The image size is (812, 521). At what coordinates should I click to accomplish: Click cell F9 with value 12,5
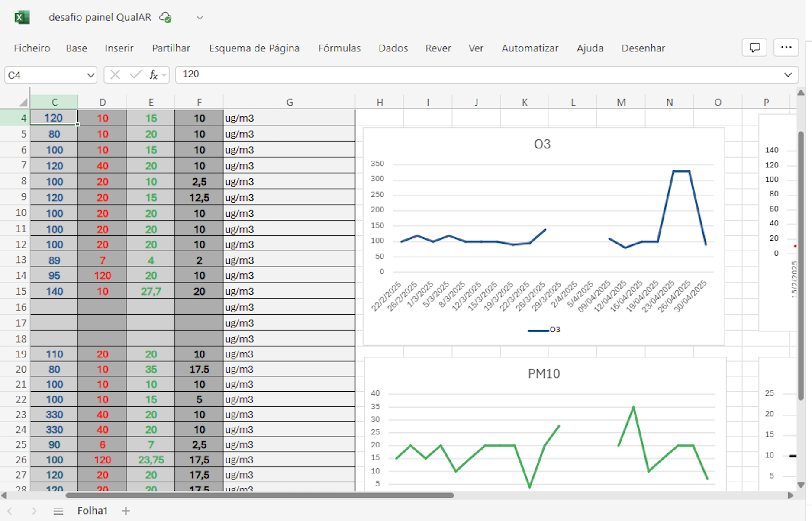[199, 198]
